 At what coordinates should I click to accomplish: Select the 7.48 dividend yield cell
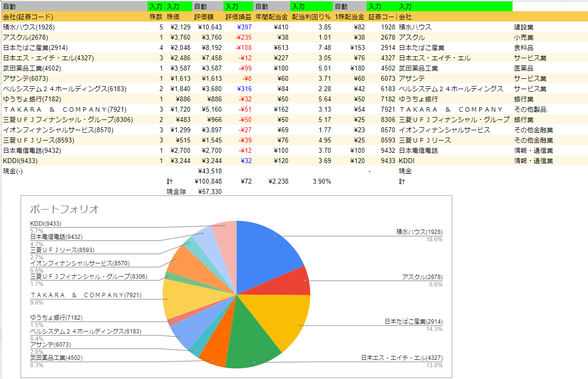[311, 47]
